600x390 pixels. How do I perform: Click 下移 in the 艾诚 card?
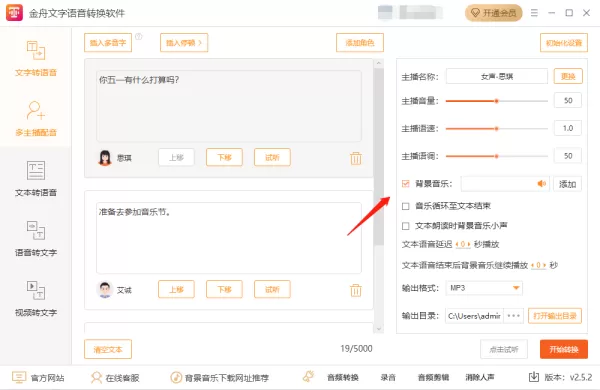(x=224, y=289)
